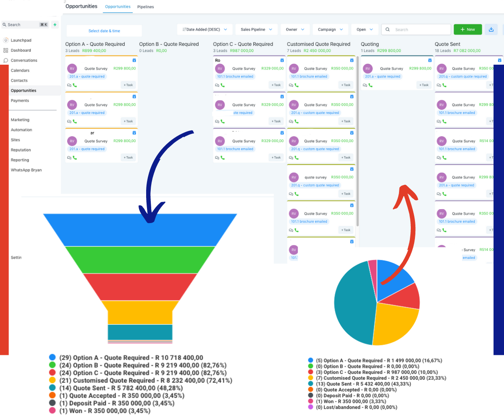Click phone icon on Quote Sent 201.q card
504x420 pixels.
(x=444, y=85)
